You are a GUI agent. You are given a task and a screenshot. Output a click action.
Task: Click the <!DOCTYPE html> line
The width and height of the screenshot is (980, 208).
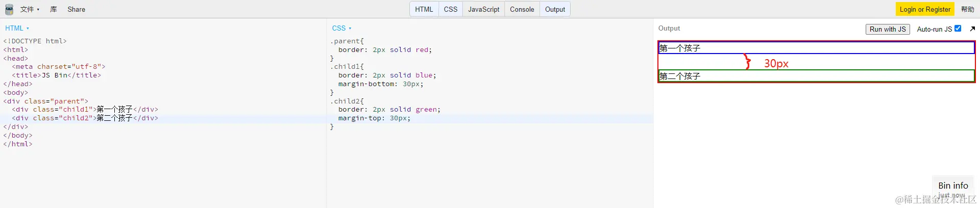point(35,41)
